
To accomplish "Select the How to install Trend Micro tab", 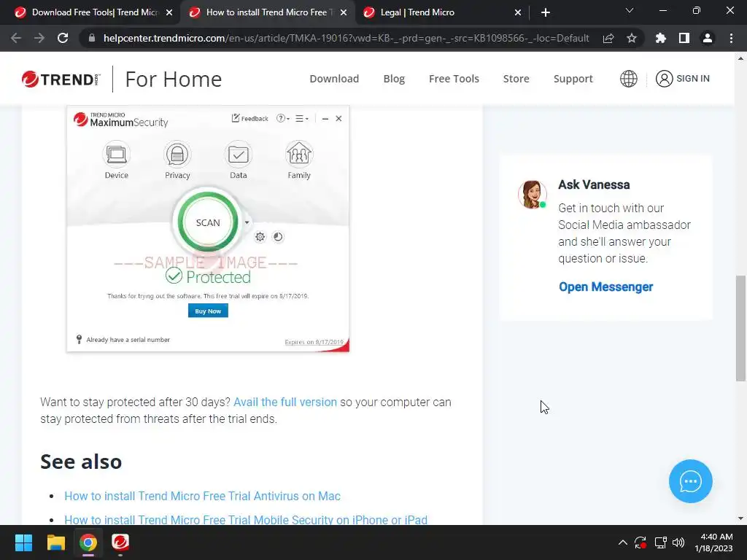I will point(268,12).
